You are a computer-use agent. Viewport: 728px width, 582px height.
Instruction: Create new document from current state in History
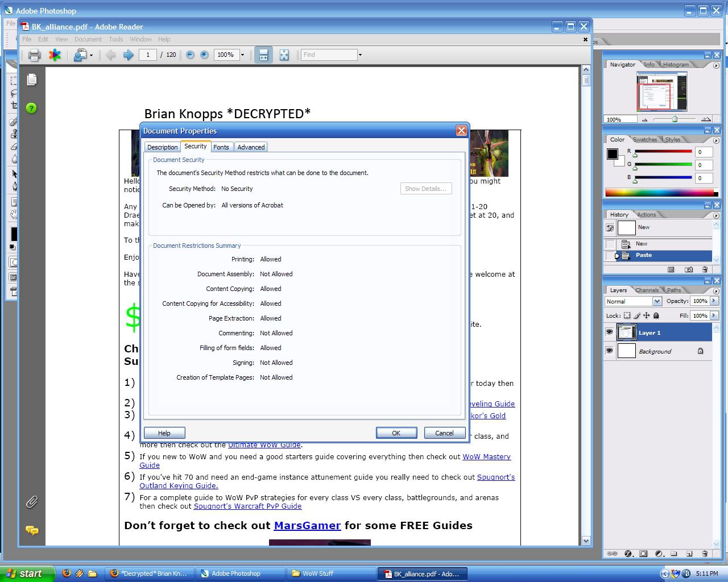[671, 269]
